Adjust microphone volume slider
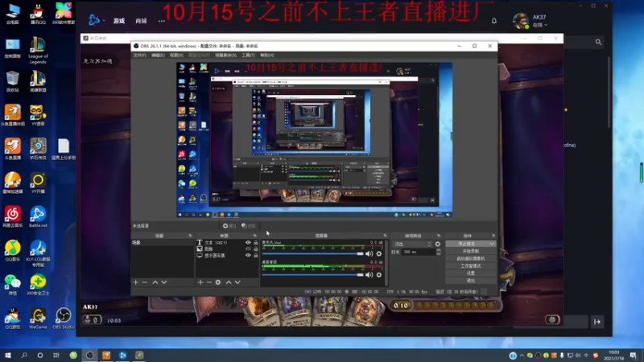The width and height of the screenshot is (644, 362). point(313,253)
